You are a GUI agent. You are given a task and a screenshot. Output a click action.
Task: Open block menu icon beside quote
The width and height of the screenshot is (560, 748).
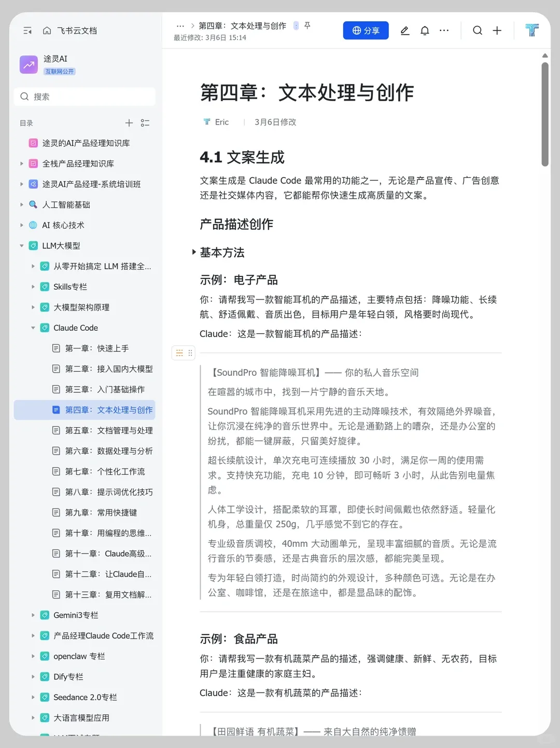coord(179,353)
